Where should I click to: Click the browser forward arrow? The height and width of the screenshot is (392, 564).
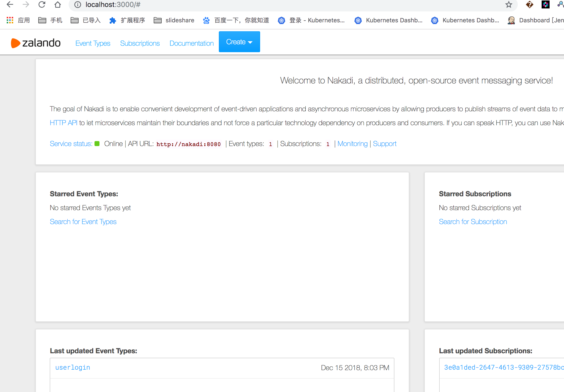pyautogui.click(x=26, y=4)
